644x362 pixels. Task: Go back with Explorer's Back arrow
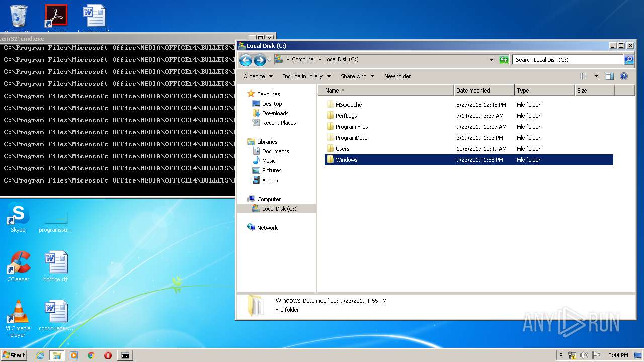[x=246, y=60]
